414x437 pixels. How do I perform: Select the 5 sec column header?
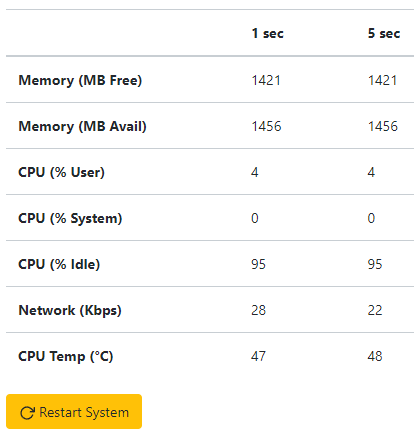384,33
